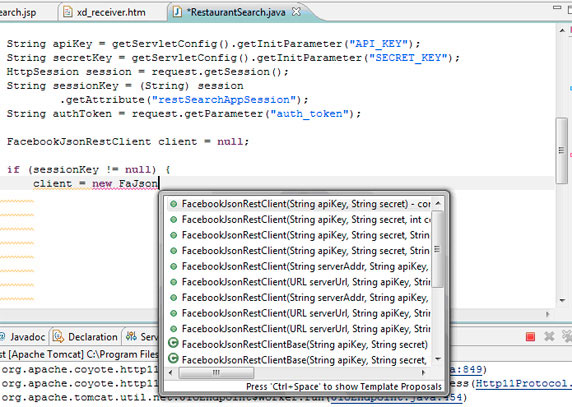Image resolution: width=572 pixels, height=407 pixels.
Task: Minimize the editor area
Action: (x=557, y=8)
